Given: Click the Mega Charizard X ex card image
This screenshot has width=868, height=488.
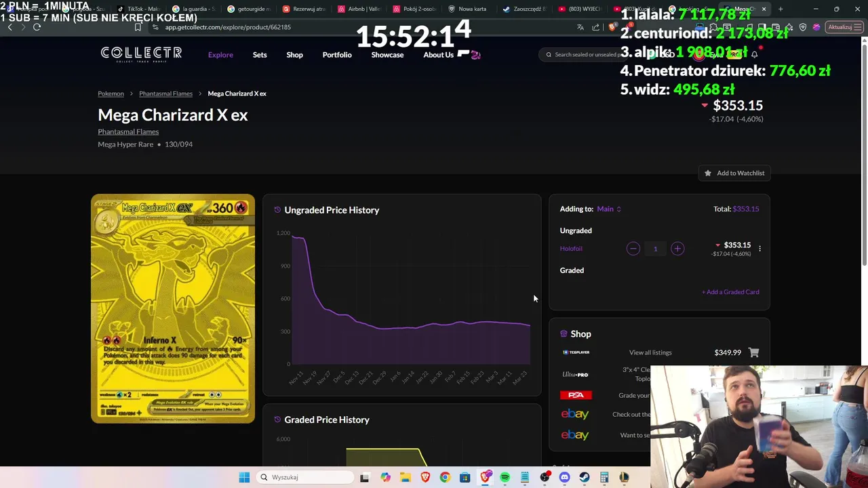Looking at the screenshot, I should coord(173,309).
